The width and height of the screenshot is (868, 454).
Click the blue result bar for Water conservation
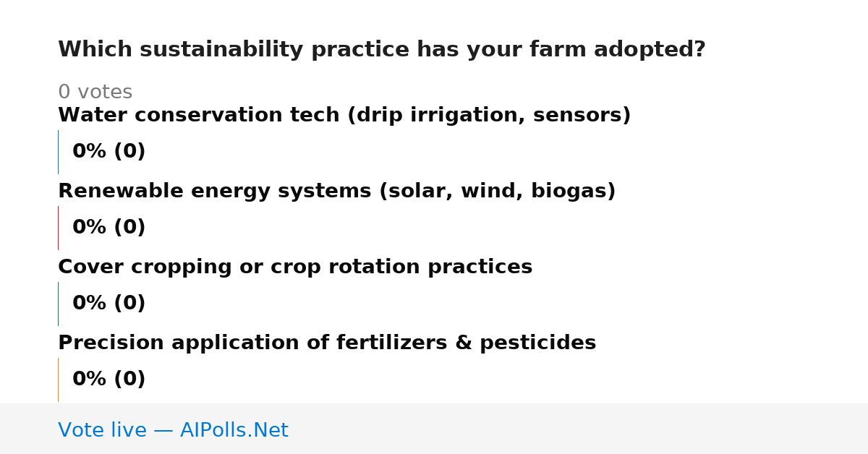(58, 152)
